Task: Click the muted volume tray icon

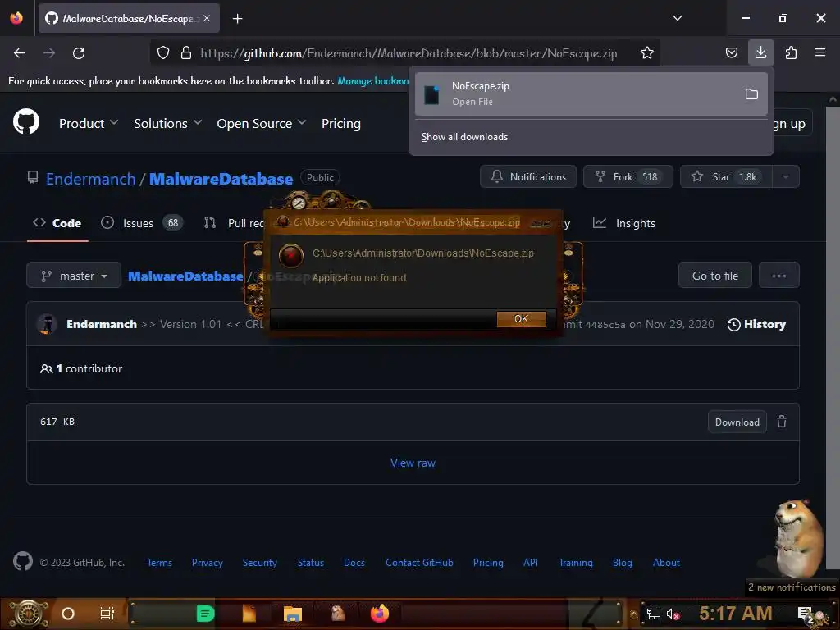Action: click(673, 614)
